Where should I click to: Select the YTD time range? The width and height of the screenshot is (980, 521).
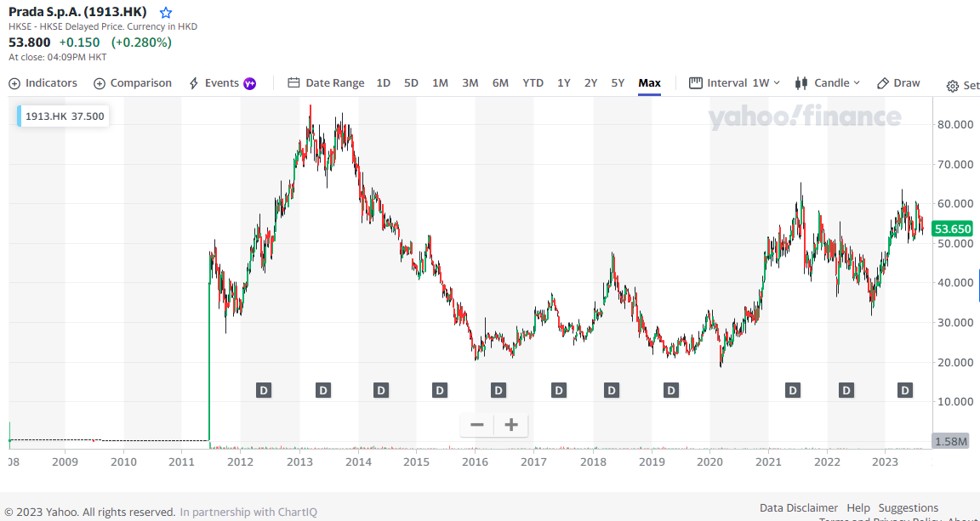coord(533,83)
